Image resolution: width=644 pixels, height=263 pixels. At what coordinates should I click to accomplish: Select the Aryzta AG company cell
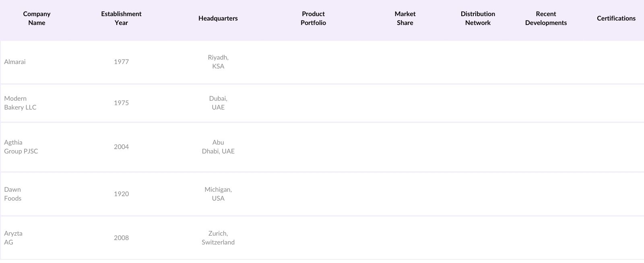point(13,238)
